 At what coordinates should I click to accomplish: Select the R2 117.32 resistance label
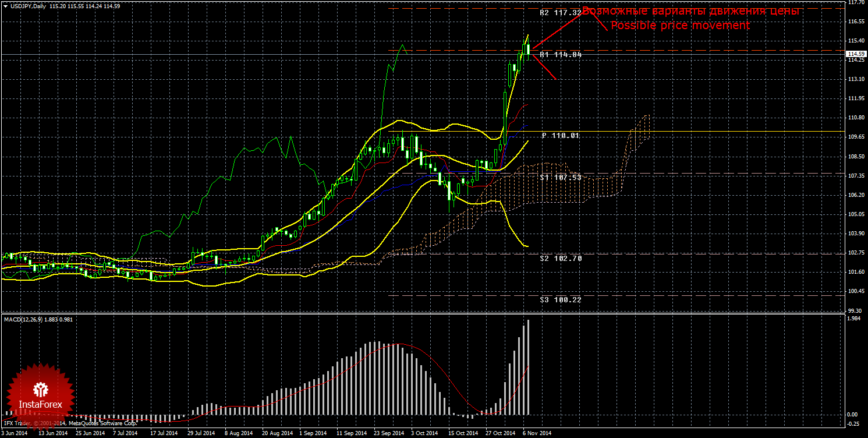click(x=561, y=12)
